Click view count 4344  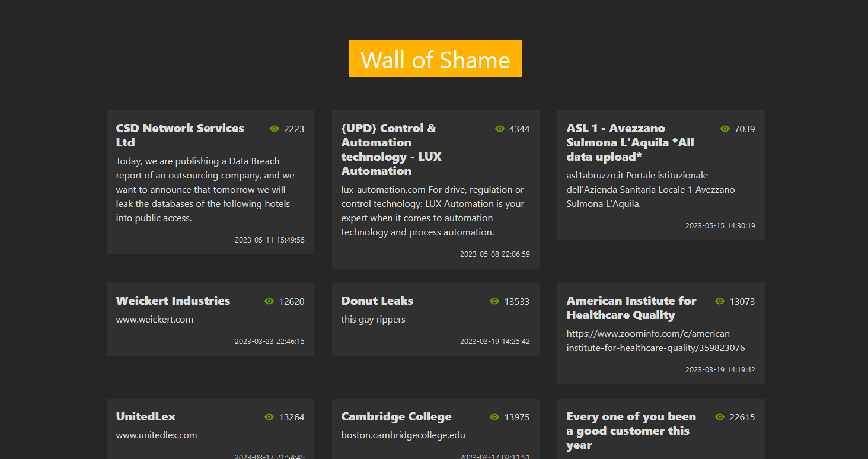tap(519, 129)
